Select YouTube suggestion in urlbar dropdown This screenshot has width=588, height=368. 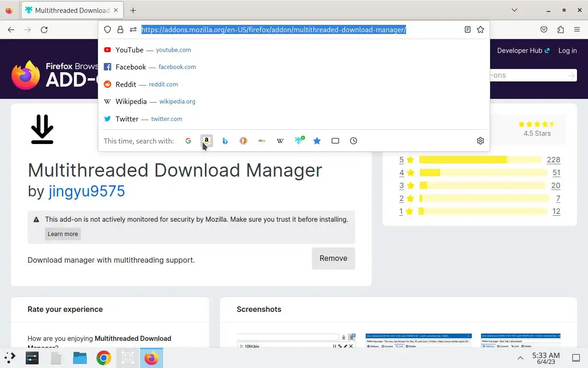coord(294,50)
